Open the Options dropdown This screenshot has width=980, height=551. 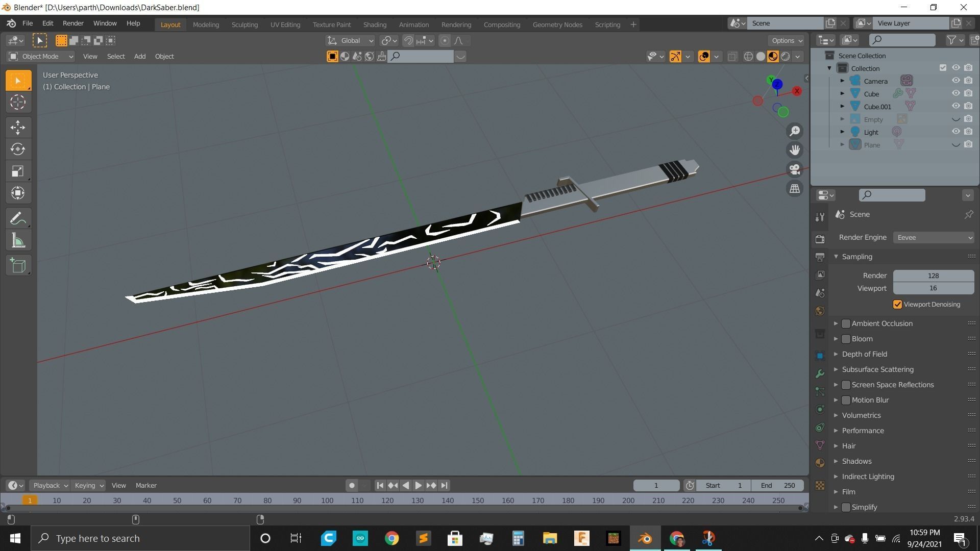787,41
